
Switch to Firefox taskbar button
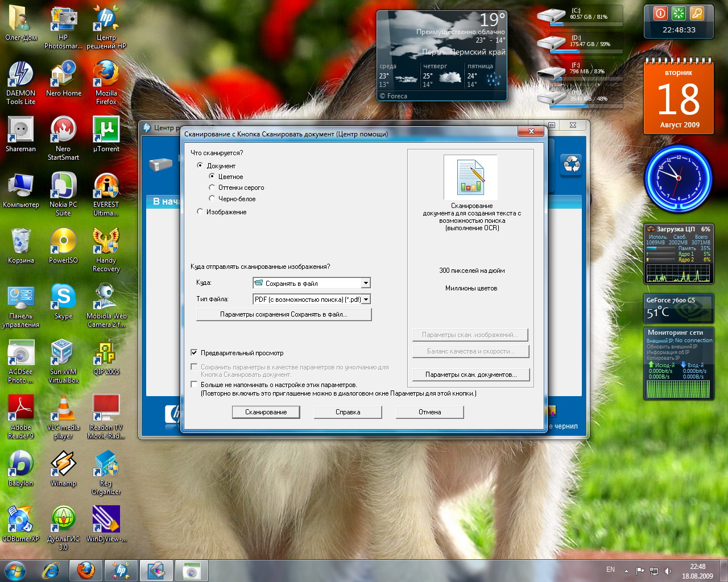point(86,570)
